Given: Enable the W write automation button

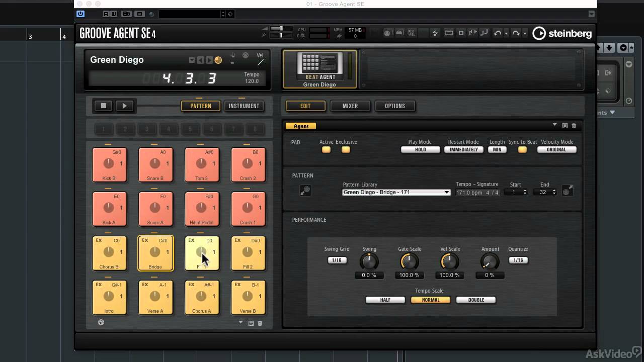Looking at the screenshot, I should coord(114,14).
